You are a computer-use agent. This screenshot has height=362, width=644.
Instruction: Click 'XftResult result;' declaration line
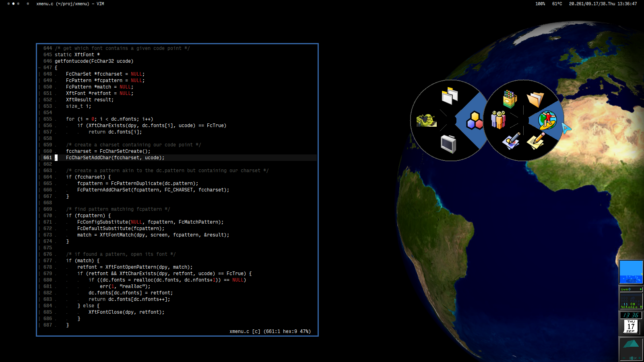click(90, 100)
